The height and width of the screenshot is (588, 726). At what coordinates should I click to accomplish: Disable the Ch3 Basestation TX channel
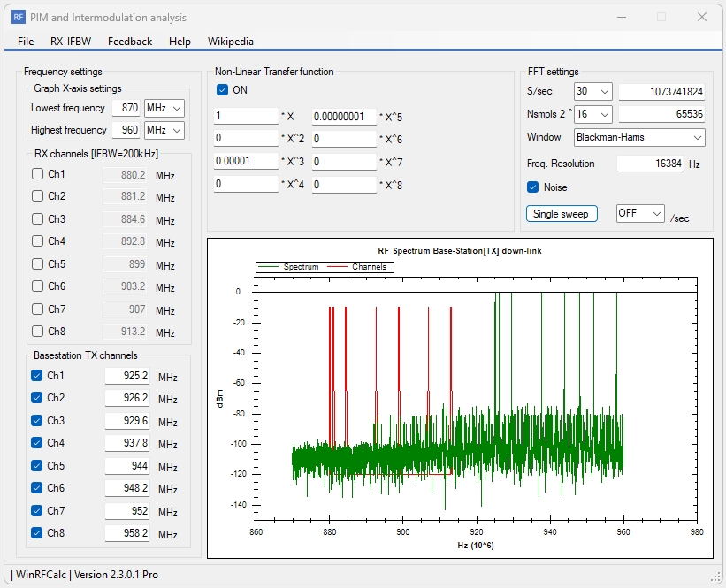click(x=36, y=421)
